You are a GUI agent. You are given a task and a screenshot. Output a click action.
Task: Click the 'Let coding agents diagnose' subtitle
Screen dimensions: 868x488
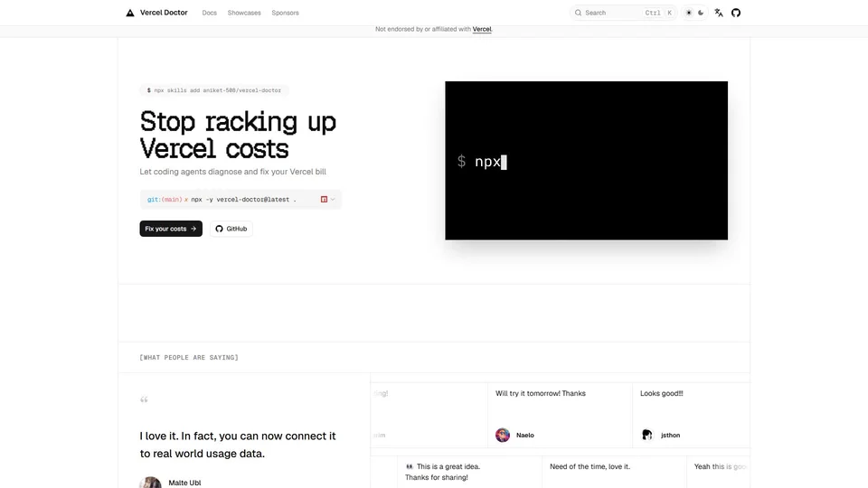pyautogui.click(x=232, y=172)
